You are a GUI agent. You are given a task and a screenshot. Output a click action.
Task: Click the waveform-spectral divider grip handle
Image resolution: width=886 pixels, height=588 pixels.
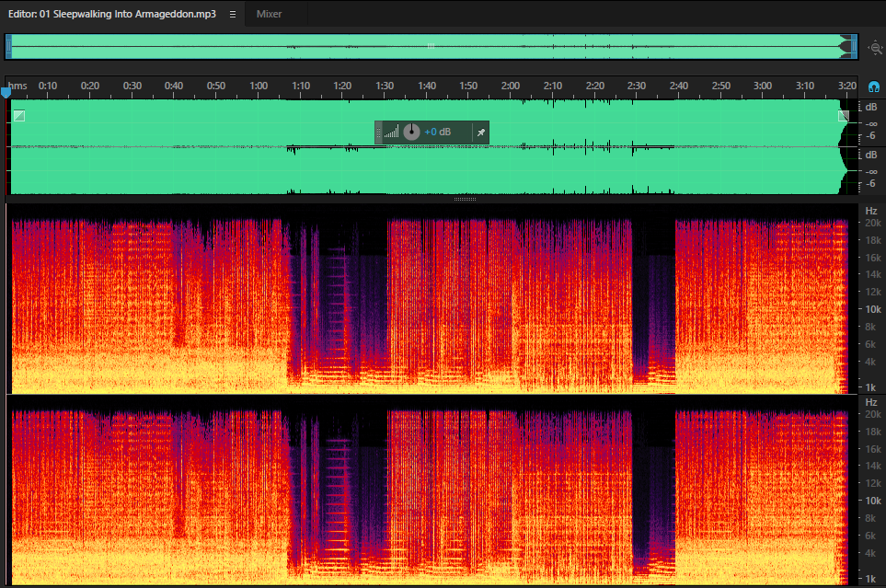pos(465,199)
